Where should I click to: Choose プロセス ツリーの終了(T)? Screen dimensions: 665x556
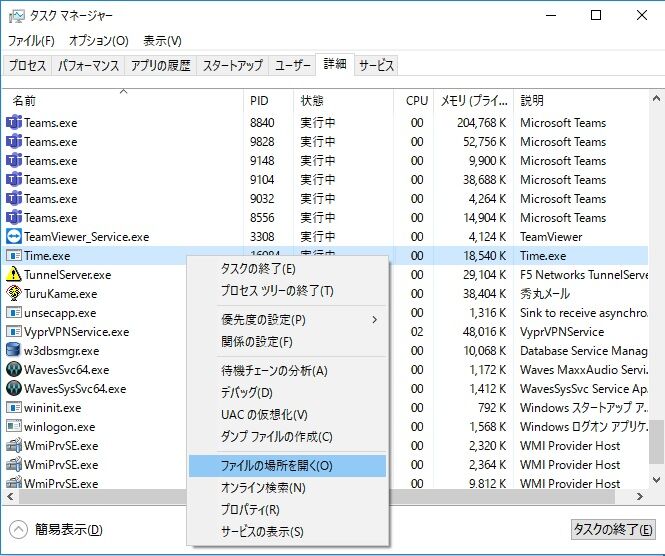tap(288, 291)
